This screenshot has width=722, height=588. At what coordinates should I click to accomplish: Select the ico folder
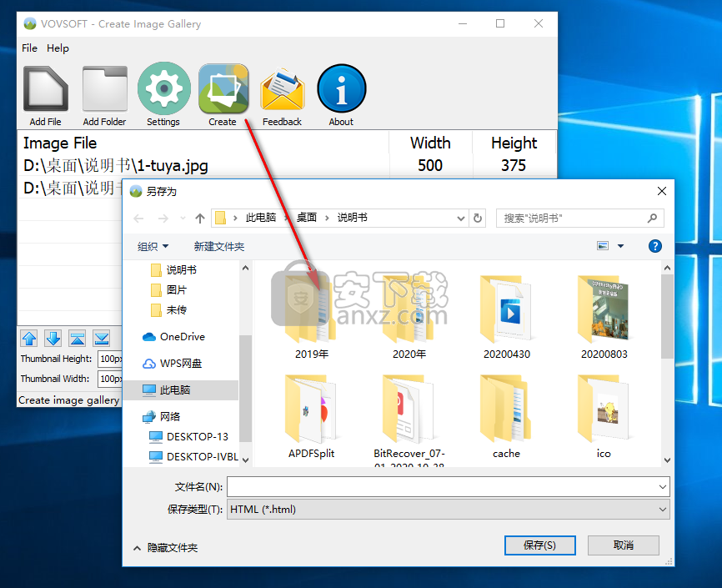[604, 415]
